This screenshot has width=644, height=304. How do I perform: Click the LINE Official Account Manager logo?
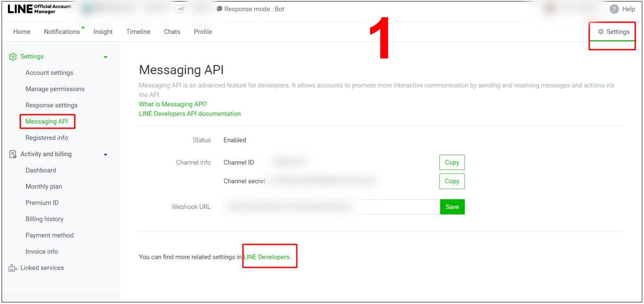click(x=40, y=9)
